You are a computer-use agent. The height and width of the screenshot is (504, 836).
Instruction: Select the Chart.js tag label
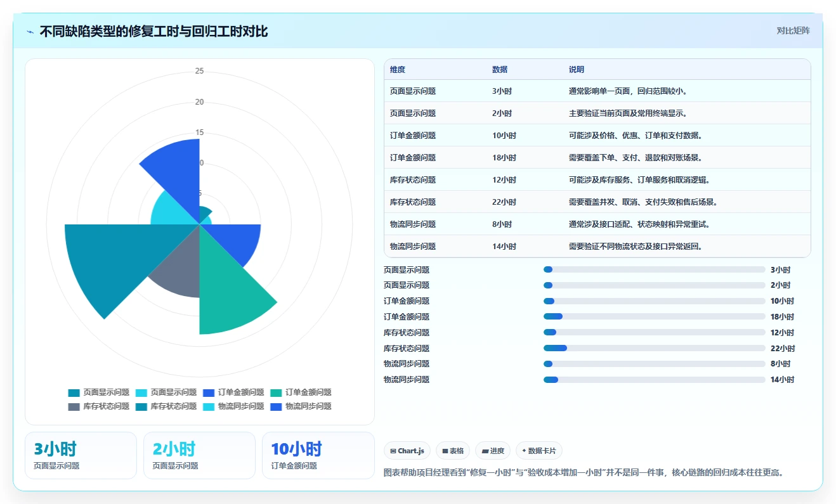[x=411, y=451]
